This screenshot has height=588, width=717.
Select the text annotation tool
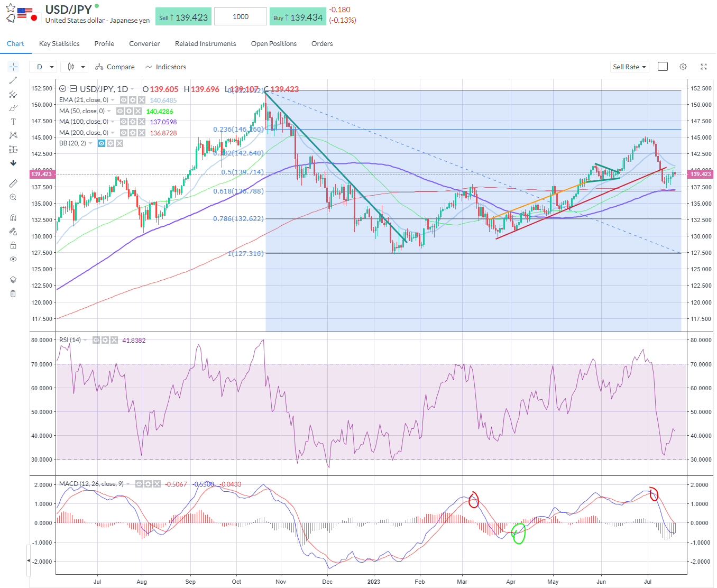tap(13, 122)
